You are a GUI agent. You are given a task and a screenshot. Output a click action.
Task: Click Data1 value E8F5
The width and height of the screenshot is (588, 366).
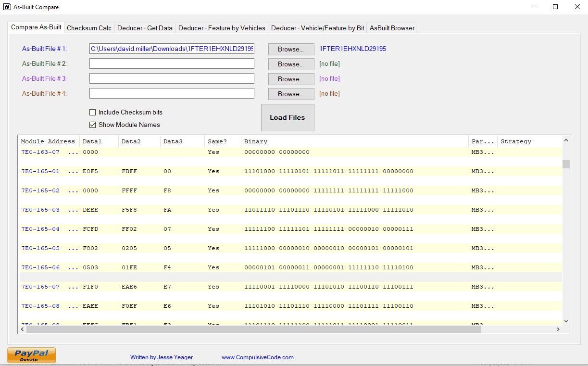[90, 171]
